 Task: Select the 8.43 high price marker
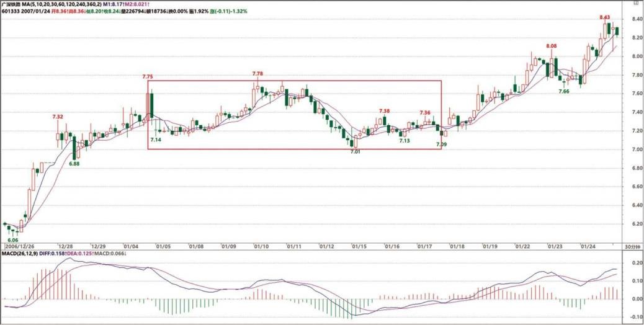click(605, 17)
